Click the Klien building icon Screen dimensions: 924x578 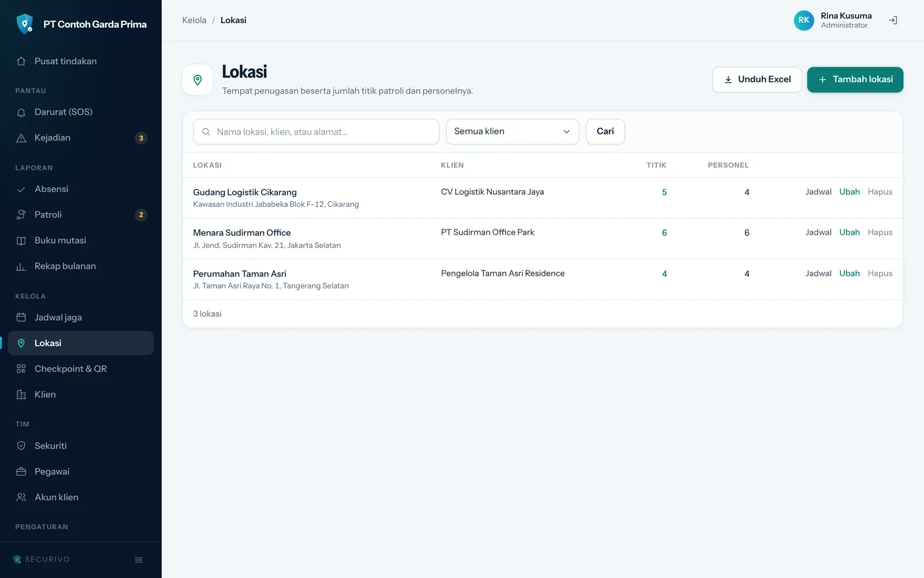[21, 395]
